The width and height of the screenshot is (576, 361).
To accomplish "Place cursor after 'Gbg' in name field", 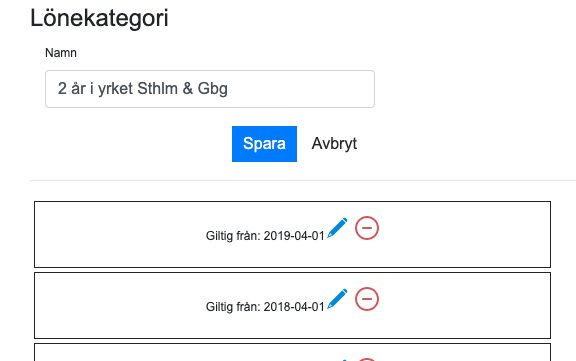I will (x=229, y=89).
